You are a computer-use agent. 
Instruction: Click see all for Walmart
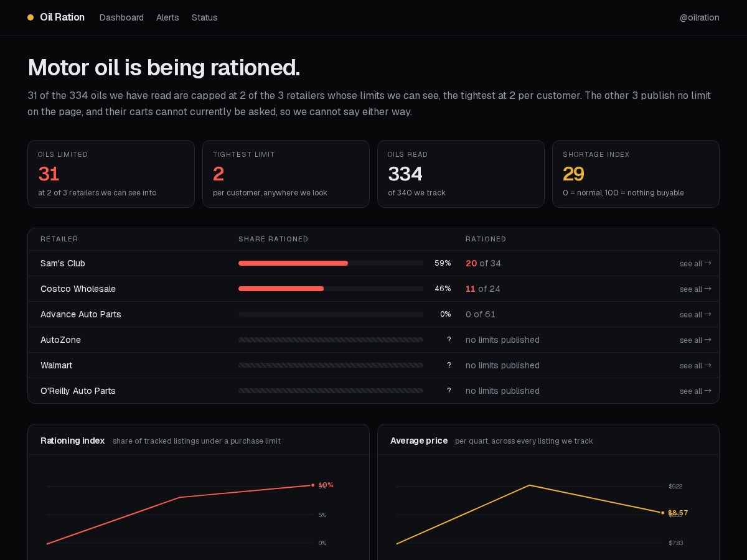click(695, 366)
